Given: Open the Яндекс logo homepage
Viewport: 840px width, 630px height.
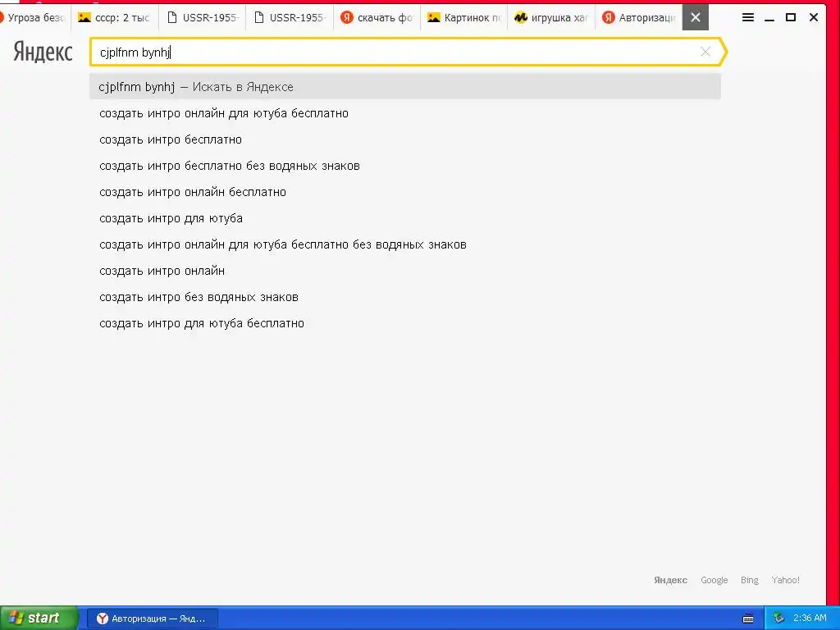Looking at the screenshot, I should point(43,52).
